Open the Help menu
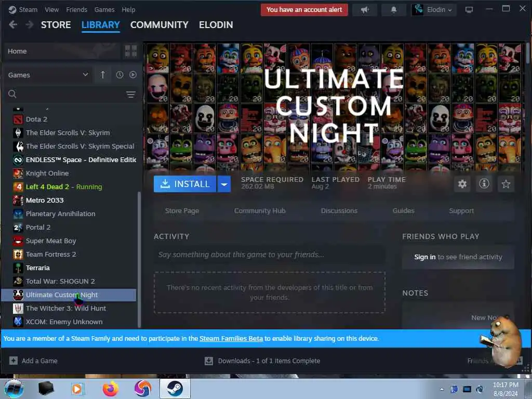 click(128, 9)
